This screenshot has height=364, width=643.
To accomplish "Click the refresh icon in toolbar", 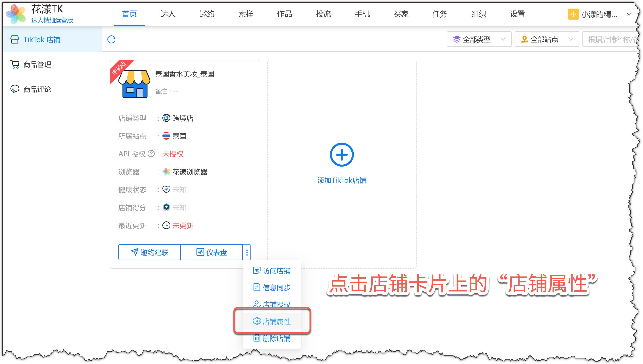I will 111,39.
